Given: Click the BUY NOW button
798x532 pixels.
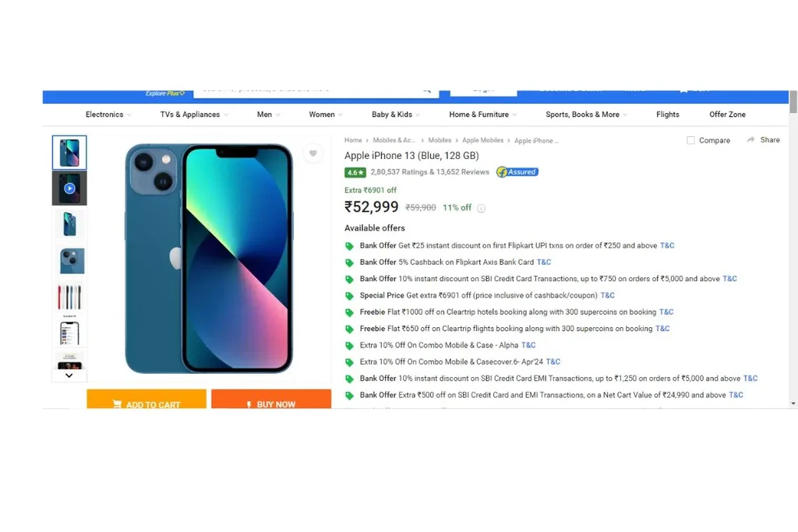Looking at the screenshot, I should (x=271, y=399).
